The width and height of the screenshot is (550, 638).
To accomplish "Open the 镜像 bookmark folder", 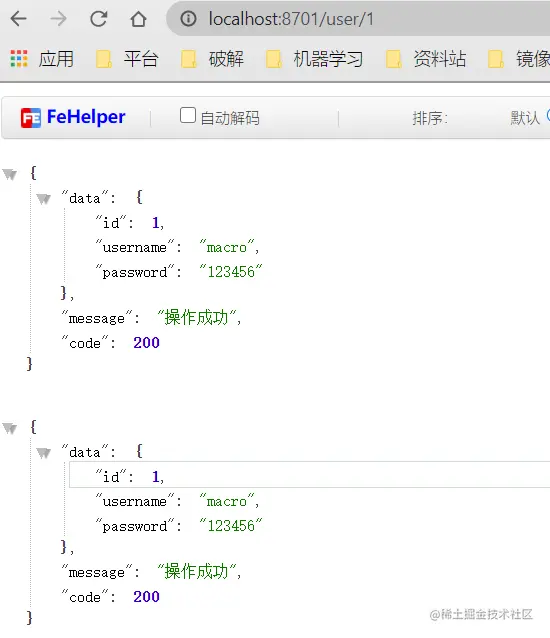I will pyautogui.click(x=519, y=59).
